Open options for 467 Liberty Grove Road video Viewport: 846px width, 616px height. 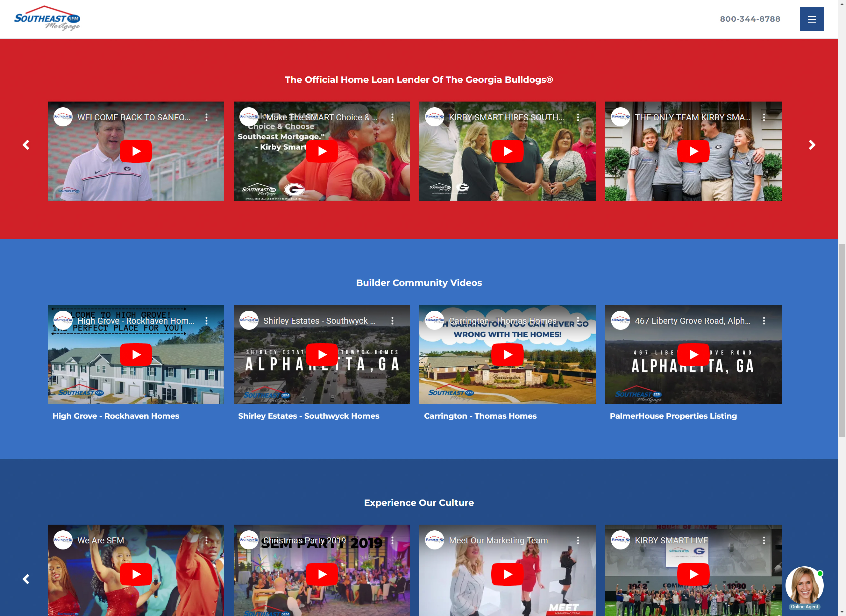point(764,321)
